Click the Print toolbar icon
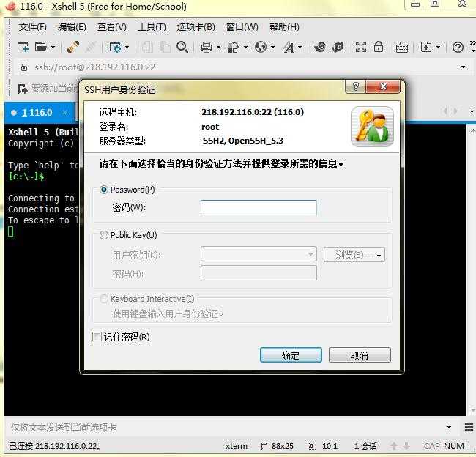The height and width of the screenshot is (457, 476). [x=207, y=47]
